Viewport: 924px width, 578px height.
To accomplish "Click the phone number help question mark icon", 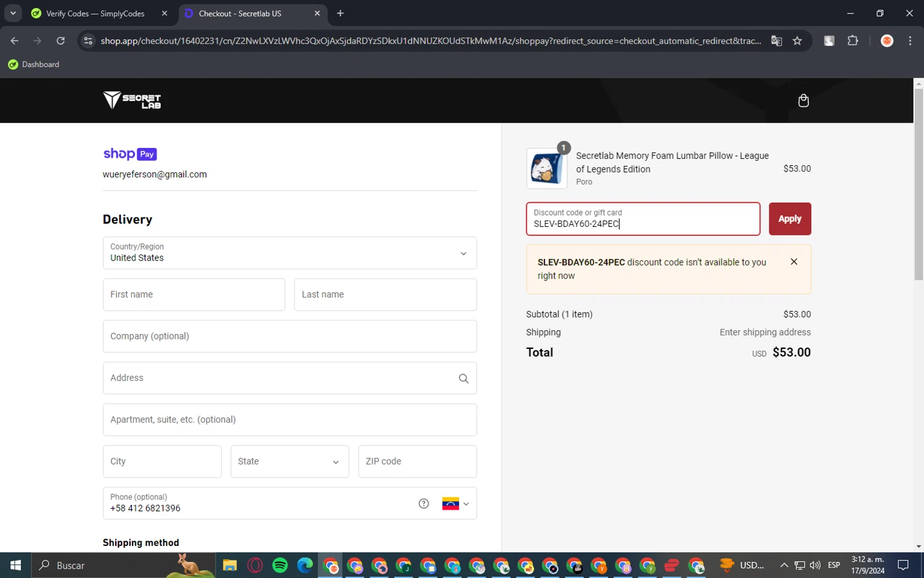I will point(424,503).
